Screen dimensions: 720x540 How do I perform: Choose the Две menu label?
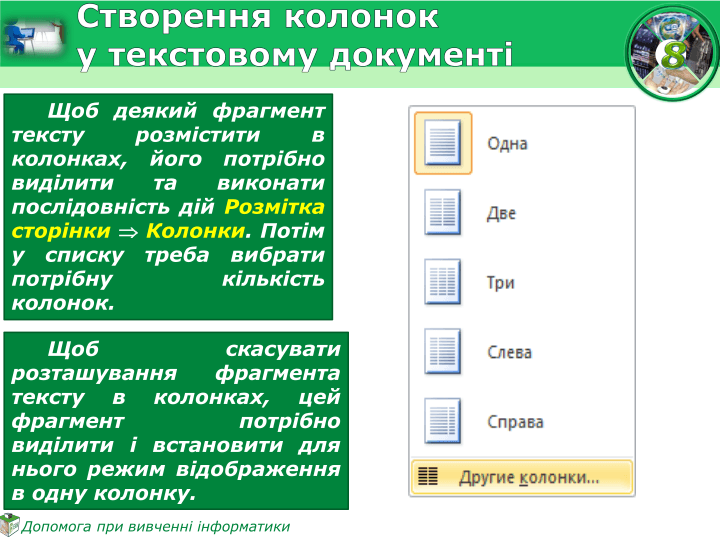pyautogui.click(x=501, y=214)
